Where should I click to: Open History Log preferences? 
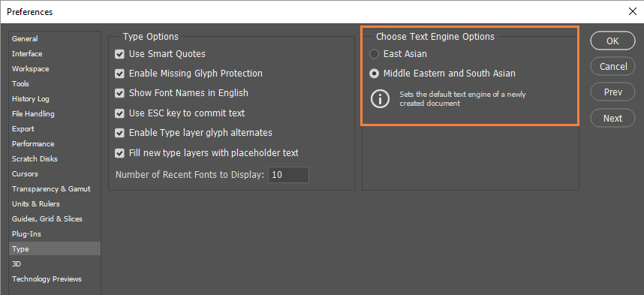coord(55,98)
